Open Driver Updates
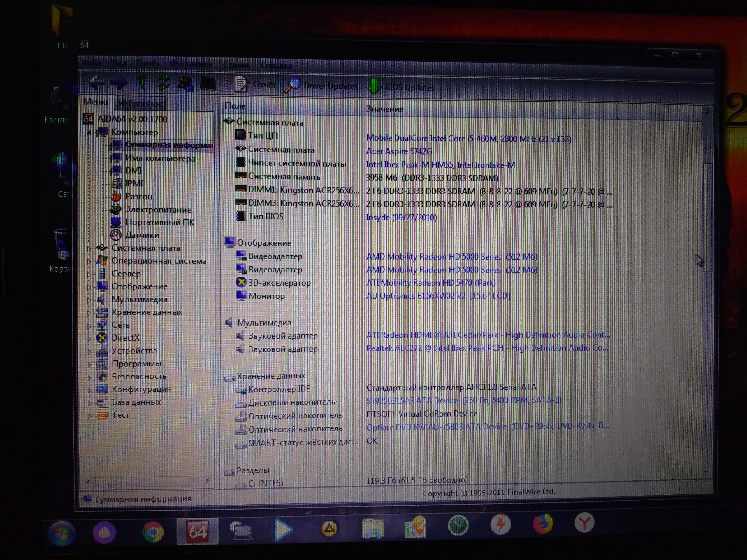Image resolution: width=747 pixels, height=560 pixels. click(321, 86)
